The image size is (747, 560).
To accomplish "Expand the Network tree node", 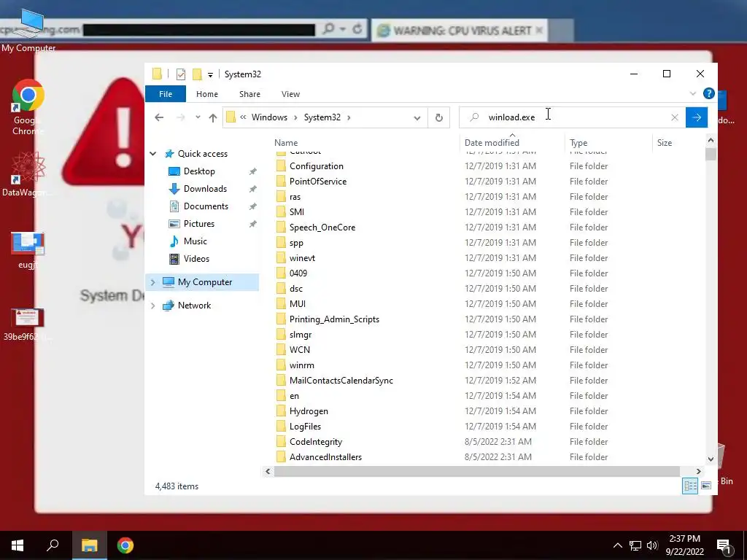I will pos(153,306).
